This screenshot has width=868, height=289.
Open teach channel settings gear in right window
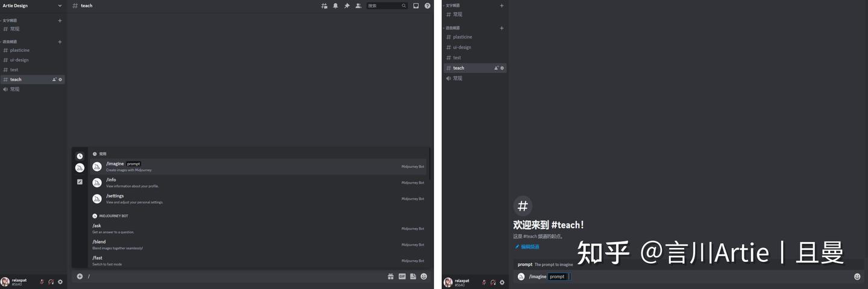click(502, 68)
